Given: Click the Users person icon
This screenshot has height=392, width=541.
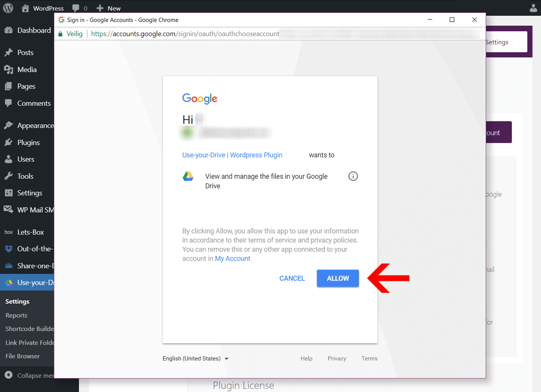Looking at the screenshot, I should point(8,159).
